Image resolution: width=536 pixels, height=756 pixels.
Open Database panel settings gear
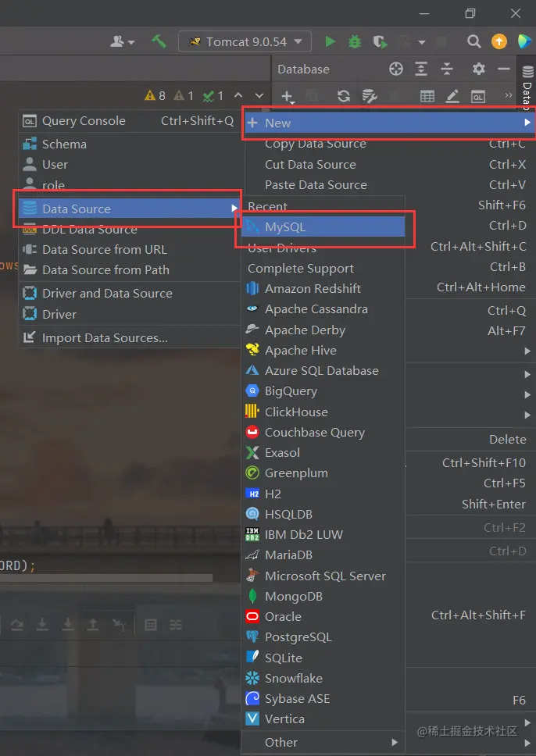[x=478, y=69]
